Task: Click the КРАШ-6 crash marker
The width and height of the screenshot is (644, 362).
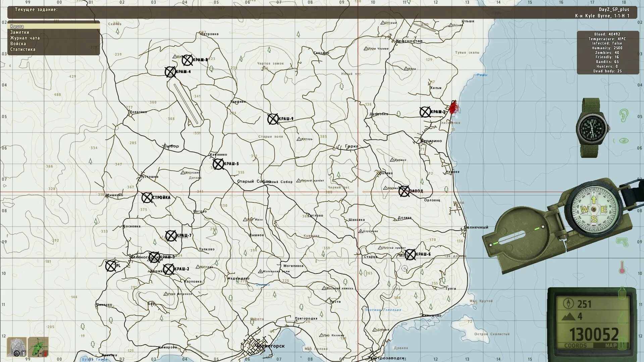Action: (x=410, y=254)
